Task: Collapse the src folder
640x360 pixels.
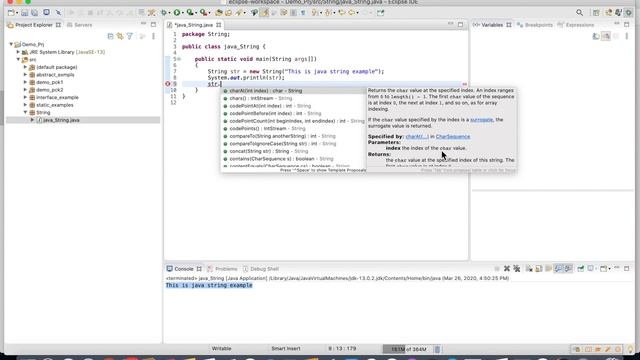Action: pos(18,60)
